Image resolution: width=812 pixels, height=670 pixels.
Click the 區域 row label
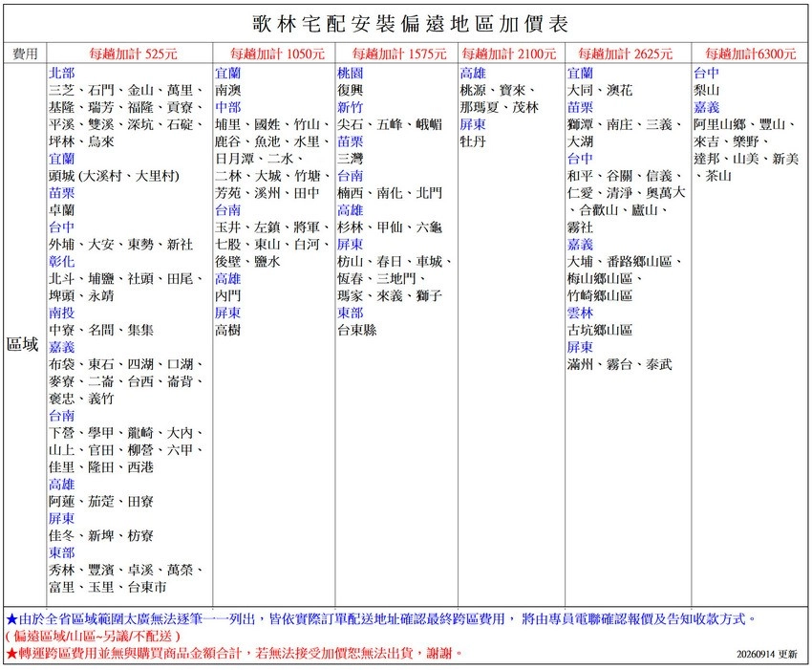(22, 344)
